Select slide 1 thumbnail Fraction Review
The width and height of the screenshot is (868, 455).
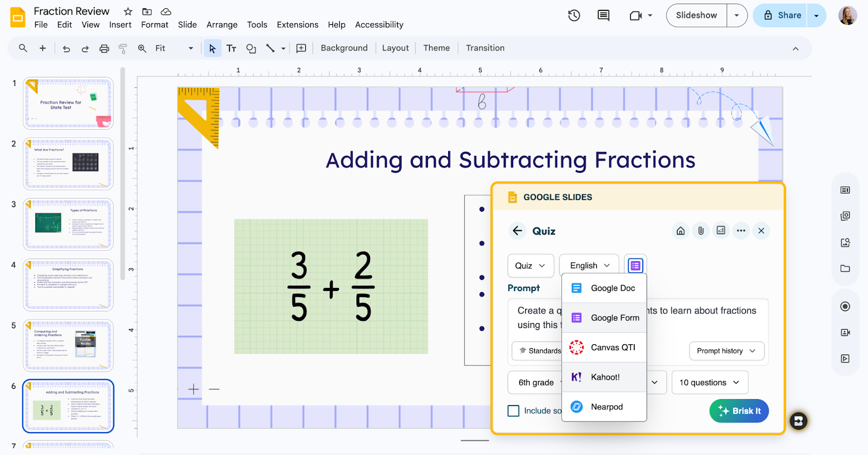click(68, 103)
